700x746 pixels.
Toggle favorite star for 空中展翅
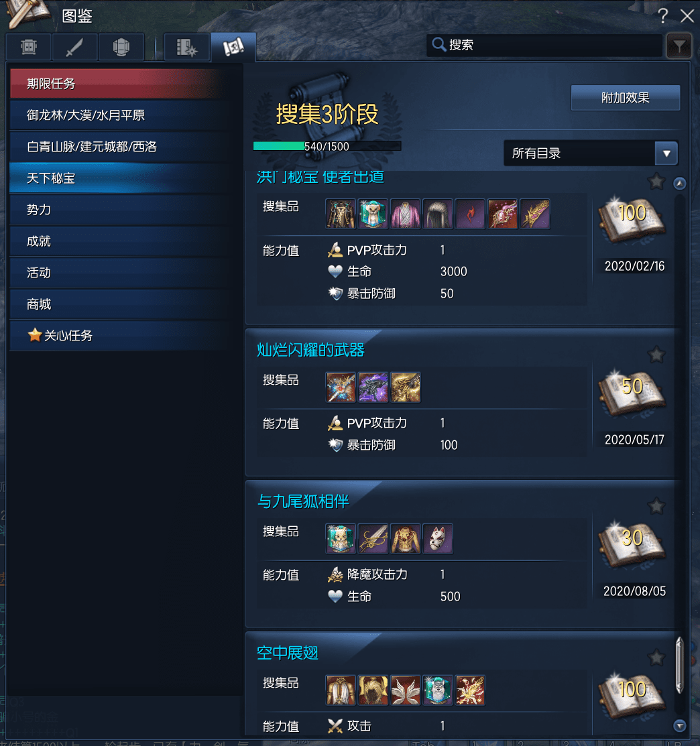[x=656, y=658]
